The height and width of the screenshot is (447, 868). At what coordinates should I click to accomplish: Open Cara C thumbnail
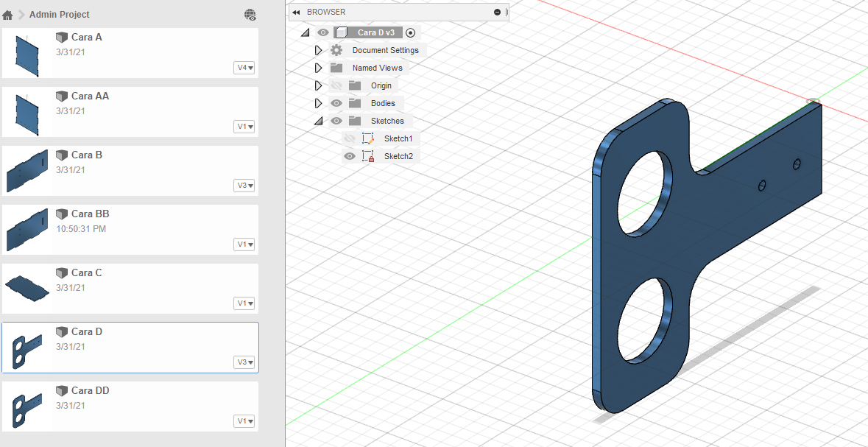tap(27, 289)
